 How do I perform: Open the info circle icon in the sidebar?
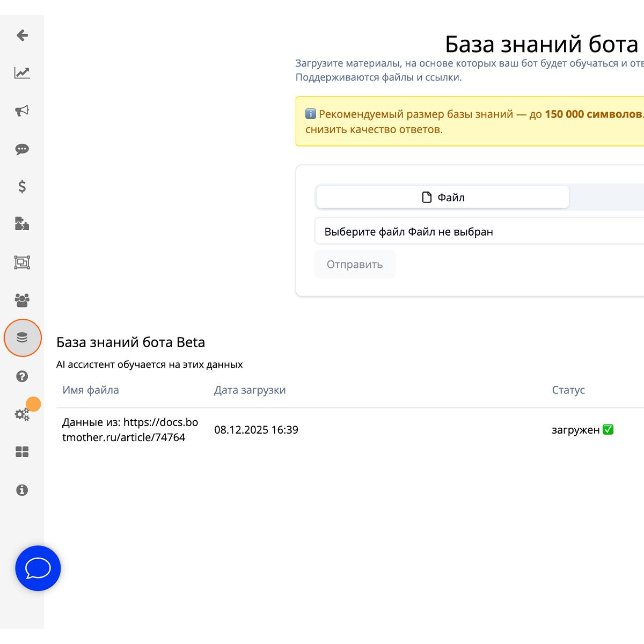[22, 490]
